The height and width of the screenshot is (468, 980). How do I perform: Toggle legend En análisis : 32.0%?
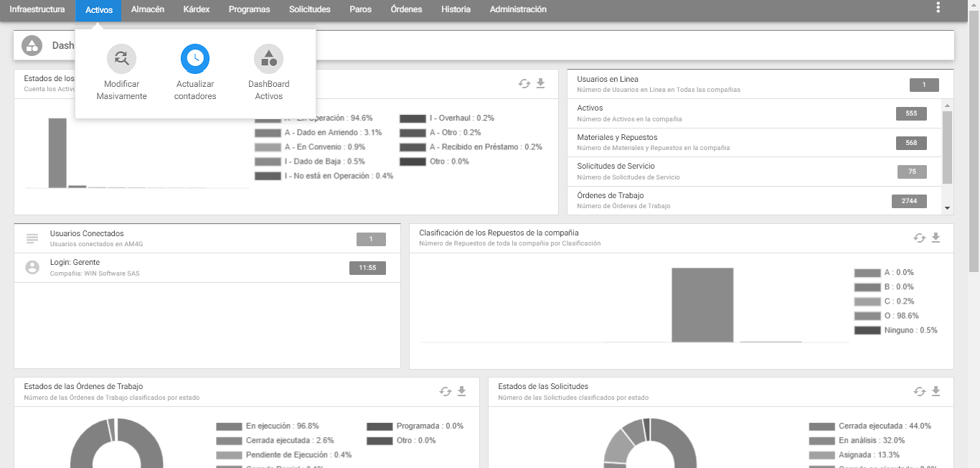pyautogui.click(x=857, y=441)
